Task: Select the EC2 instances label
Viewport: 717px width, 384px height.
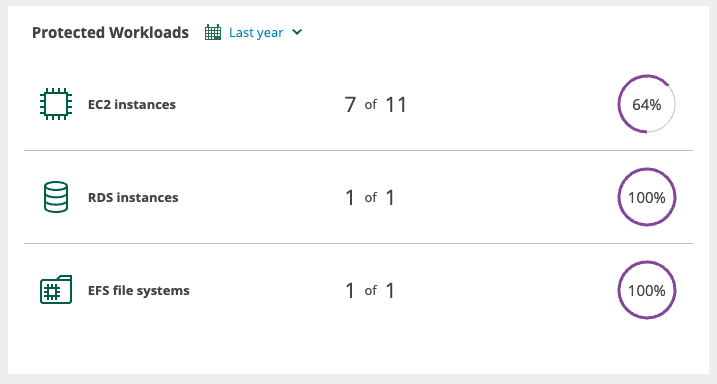Action: coord(132,105)
